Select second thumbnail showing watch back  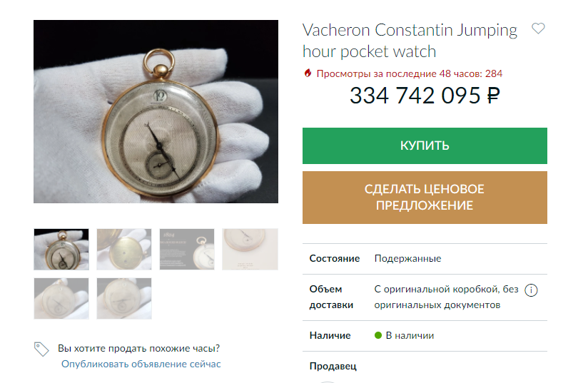[x=124, y=249]
